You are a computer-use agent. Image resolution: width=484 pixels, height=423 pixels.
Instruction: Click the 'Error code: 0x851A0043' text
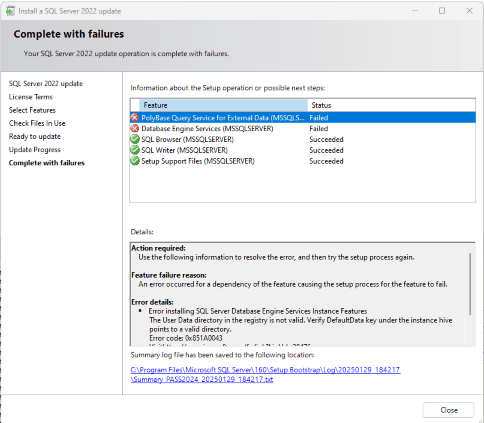pos(186,338)
